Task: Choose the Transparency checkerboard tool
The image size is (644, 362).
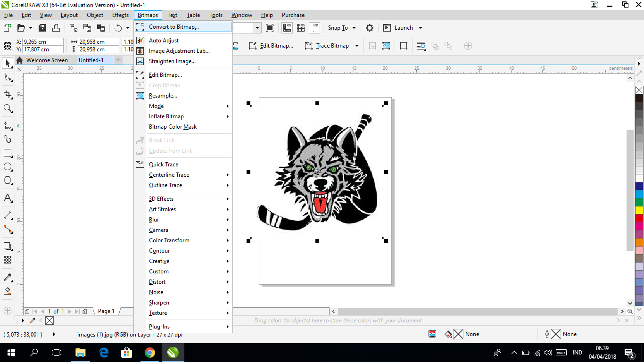Action: [8, 260]
